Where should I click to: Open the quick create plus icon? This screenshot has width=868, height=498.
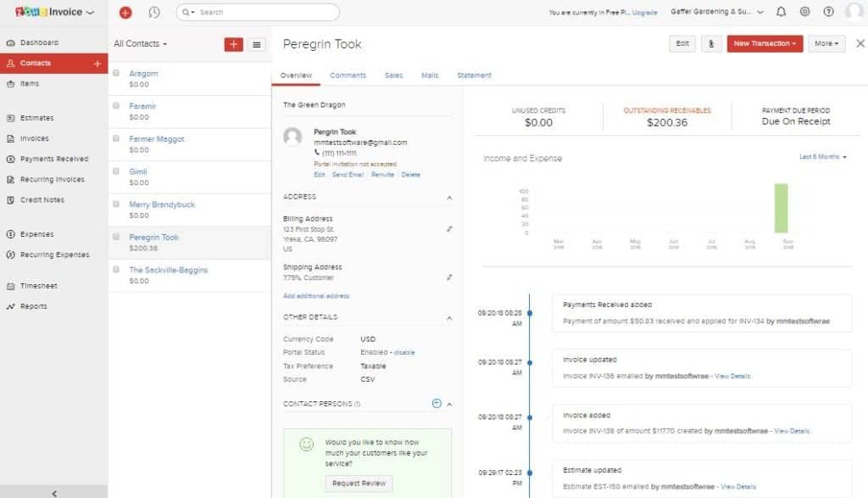[125, 12]
